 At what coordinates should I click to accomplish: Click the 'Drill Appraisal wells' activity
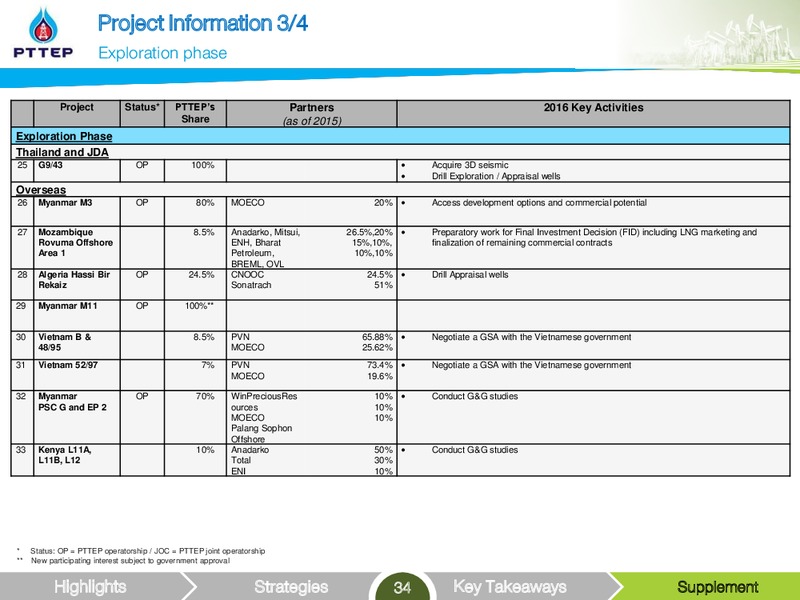[470, 274]
